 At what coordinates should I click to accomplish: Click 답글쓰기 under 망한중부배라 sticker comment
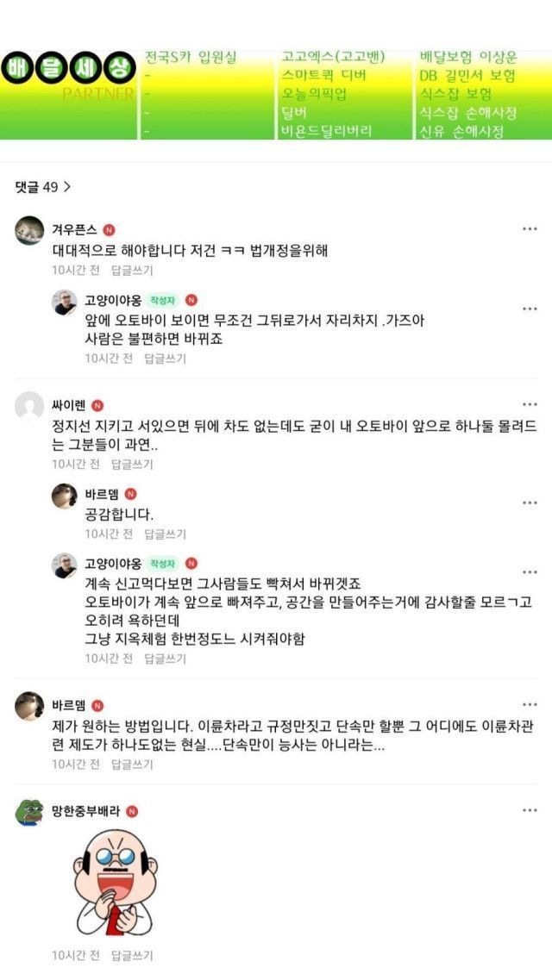click(x=132, y=955)
